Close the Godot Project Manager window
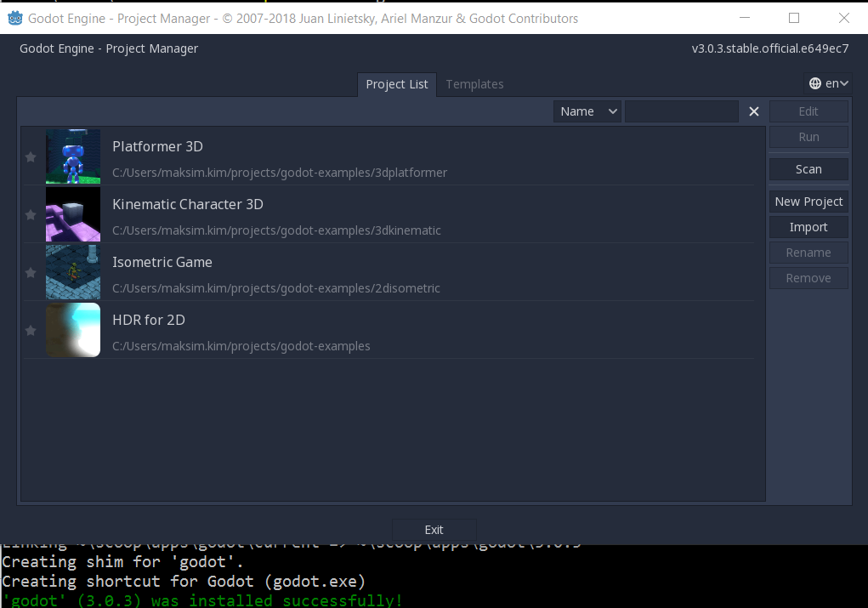Screen dimensions: 868x608 coord(843,18)
